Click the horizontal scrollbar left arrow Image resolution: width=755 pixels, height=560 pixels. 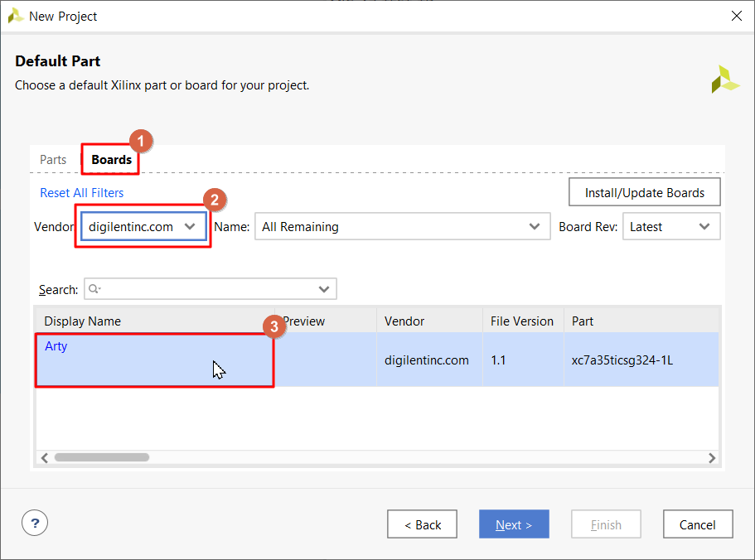44,457
